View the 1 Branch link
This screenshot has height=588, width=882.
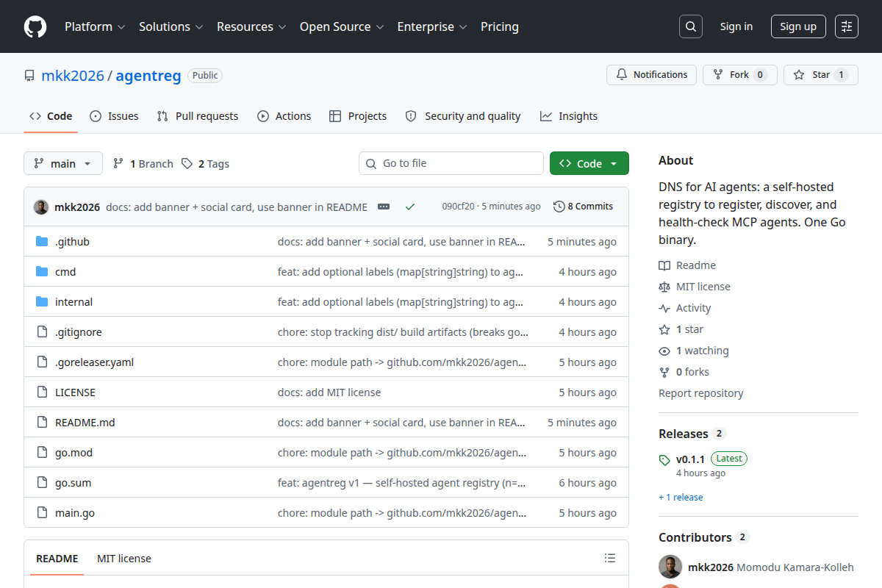coord(143,164)
